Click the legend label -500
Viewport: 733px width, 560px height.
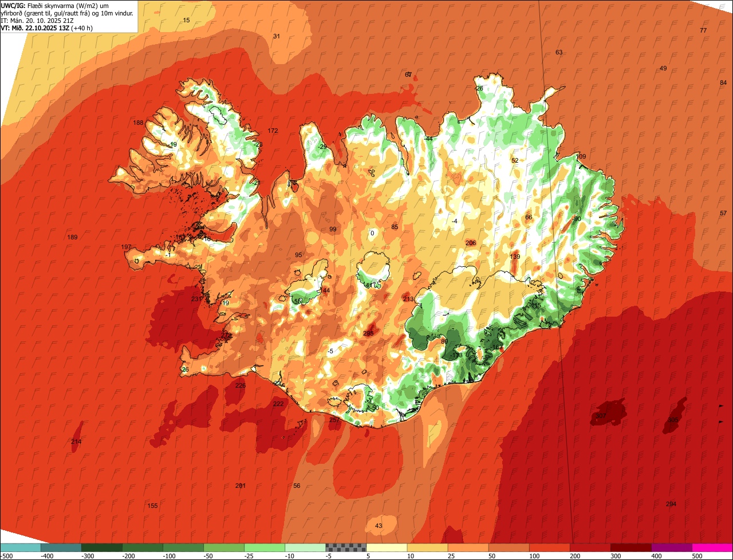(7, 555)
